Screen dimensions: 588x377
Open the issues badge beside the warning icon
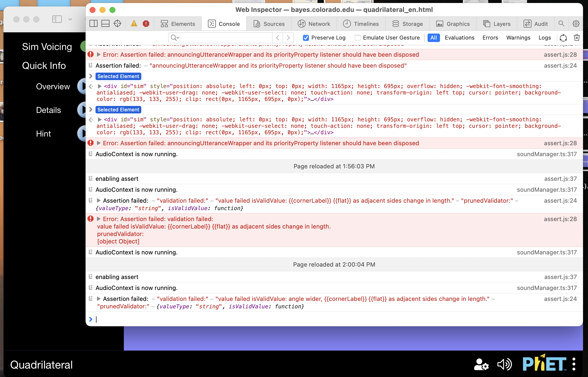point(146,24)
